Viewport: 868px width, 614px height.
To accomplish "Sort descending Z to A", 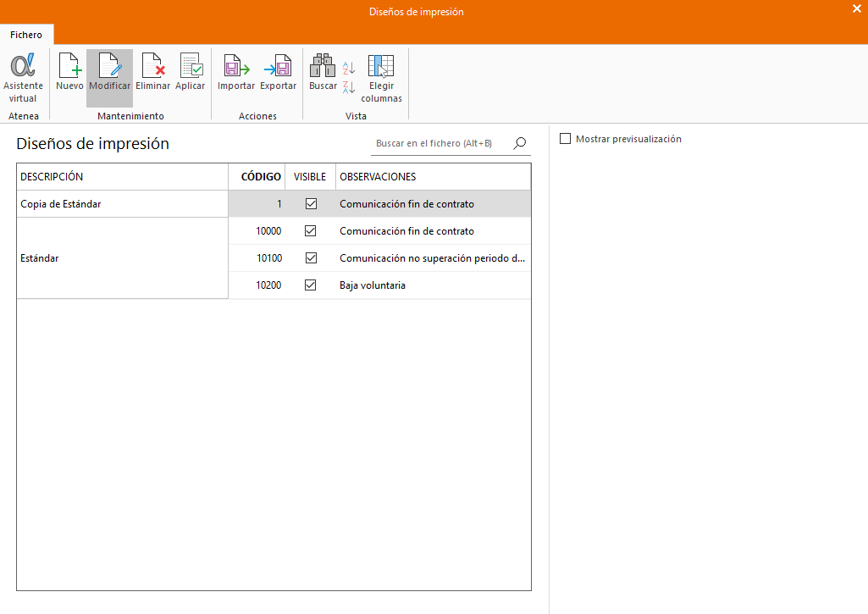I will (349, 87).
